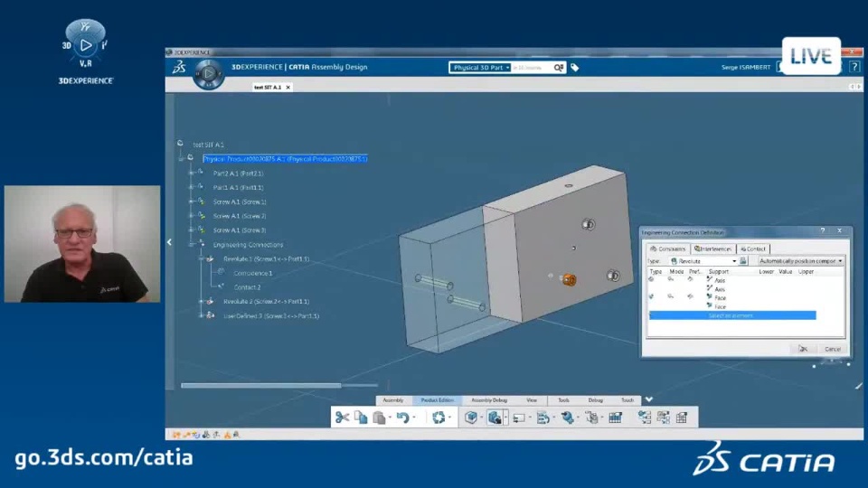Switch to the Product Edition tab

[438, 400]
